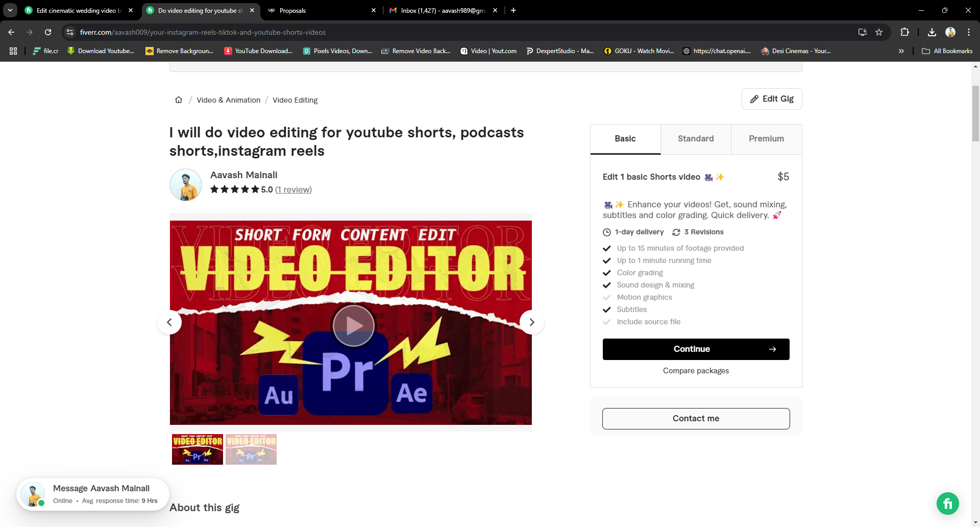This screenshot has height=527, width=980.
Task: Select the Standard package tab
Action: click(x=696, y=139)
